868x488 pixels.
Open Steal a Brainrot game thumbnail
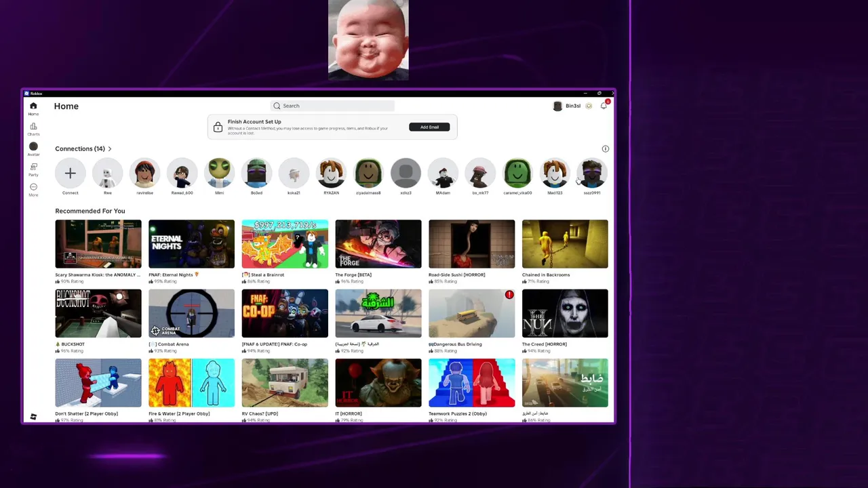(x=285, y=244)
